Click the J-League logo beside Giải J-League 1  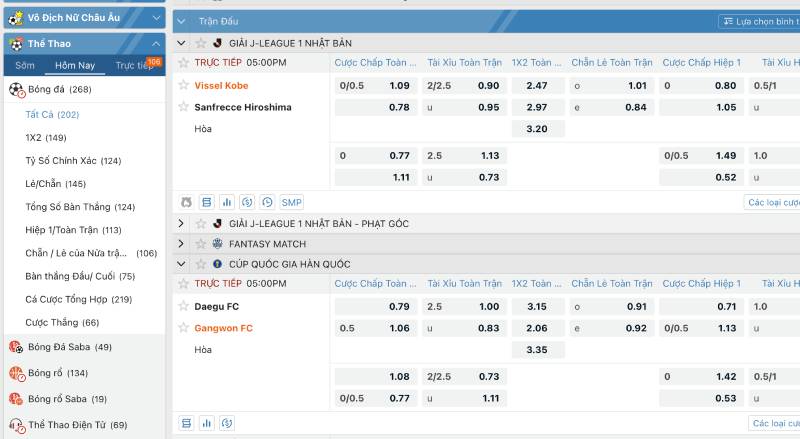point(216,43)
